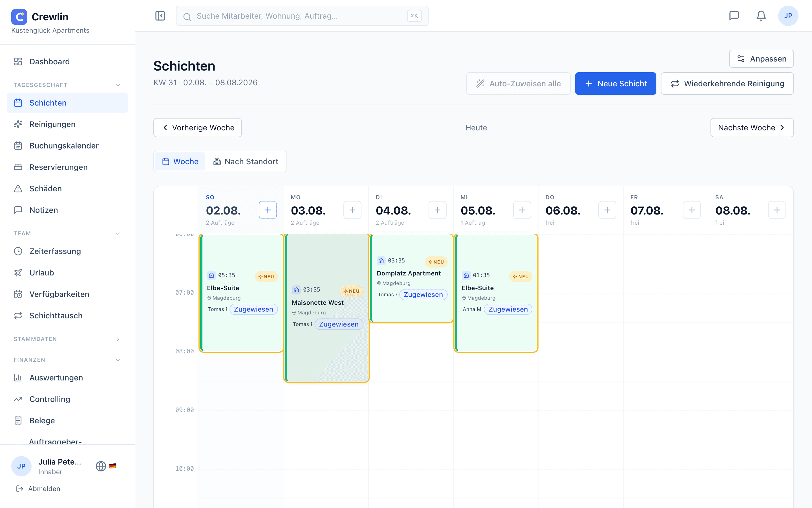812x508 pixels.
Task: Click Zugewiesen badge on Domplatz Apartment
Action: click(x=423, y=295)
